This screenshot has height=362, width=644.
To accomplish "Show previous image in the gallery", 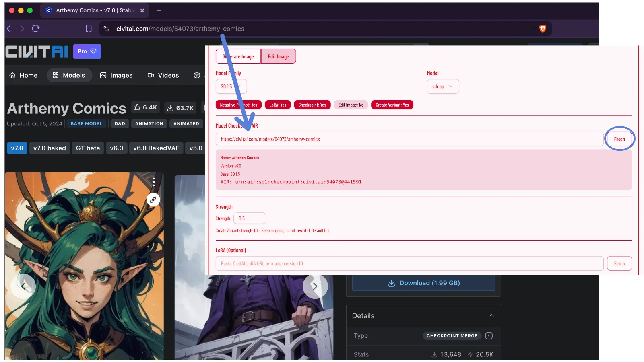I will (23, 286).
